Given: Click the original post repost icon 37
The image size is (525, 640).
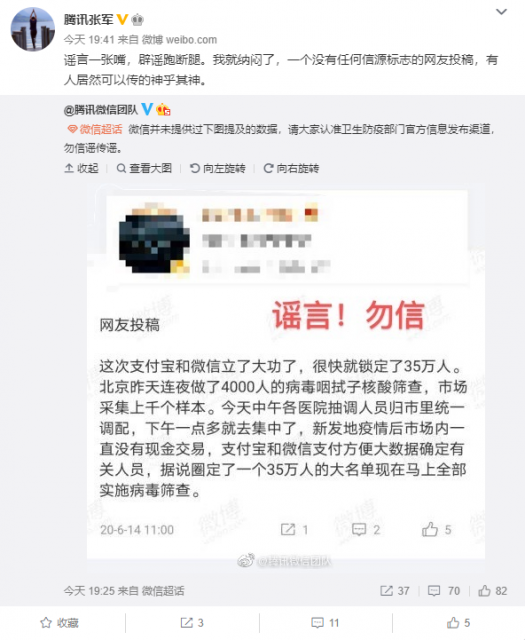Looking at the screenshot, I should tap(395, 591).
